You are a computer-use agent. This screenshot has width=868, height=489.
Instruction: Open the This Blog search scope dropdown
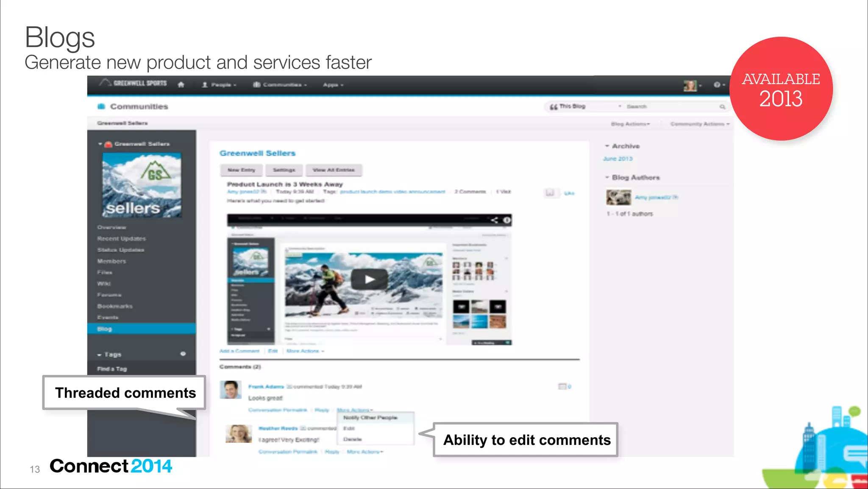click(585, 106)
